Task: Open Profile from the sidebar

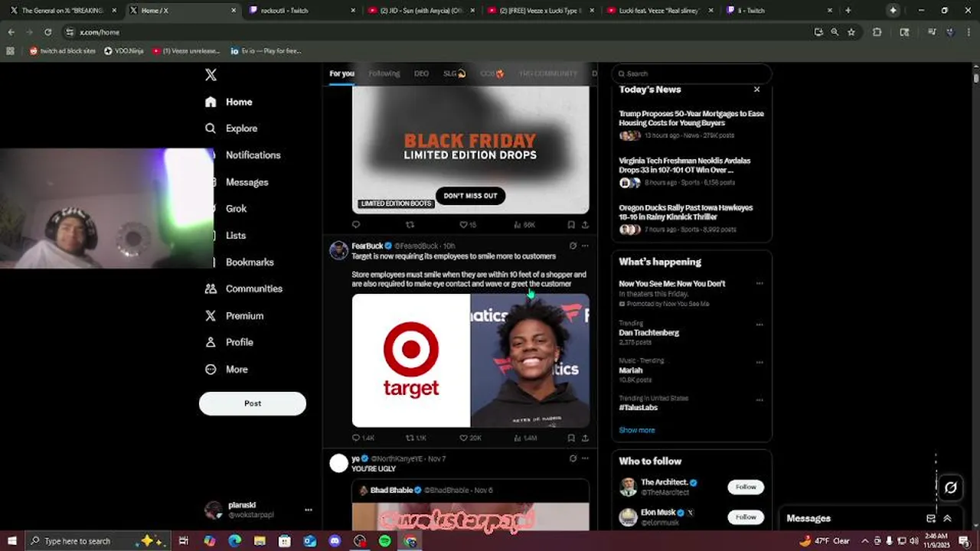Action: click(229, 342)
